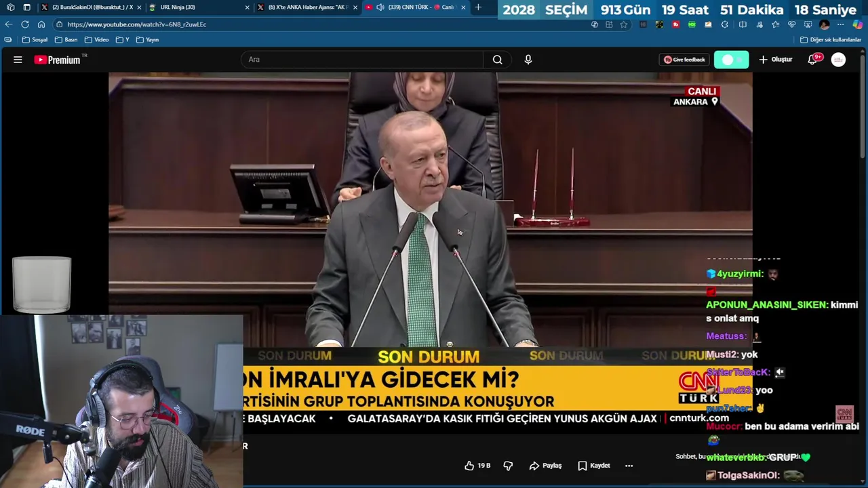Click the red fb extension icon

pyautogui.click(x=675, y=24)
